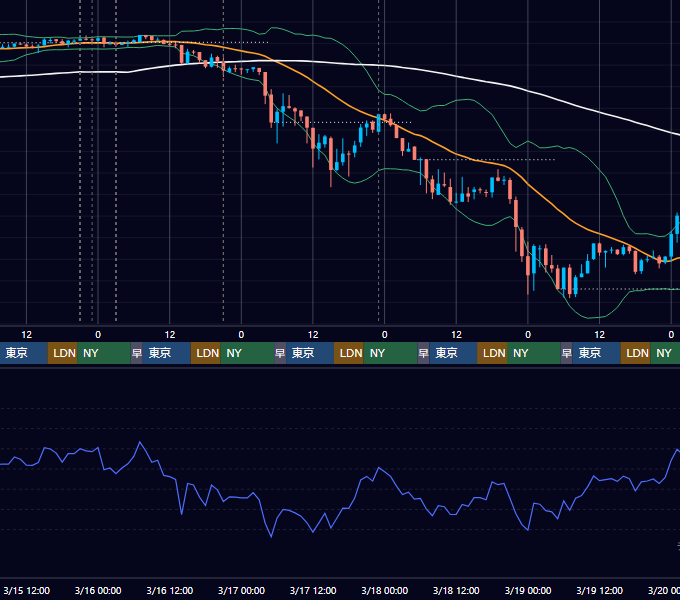The height and width of the screenshot is (600, 680).
Task: Select the 3/18 12:00 date label
Action: [x=456, y=590]
